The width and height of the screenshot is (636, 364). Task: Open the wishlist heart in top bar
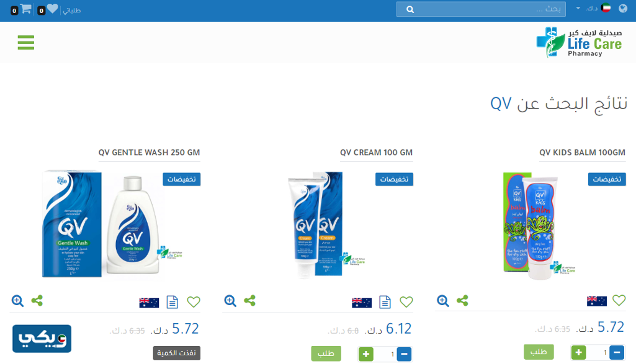[x=52, y=9]
